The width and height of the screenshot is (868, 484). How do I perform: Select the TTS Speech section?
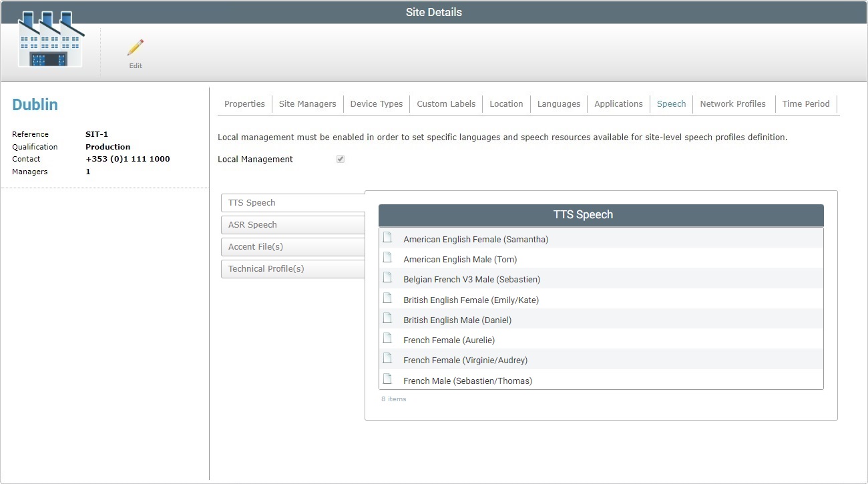pyautogui.click(x=293, y=203)
